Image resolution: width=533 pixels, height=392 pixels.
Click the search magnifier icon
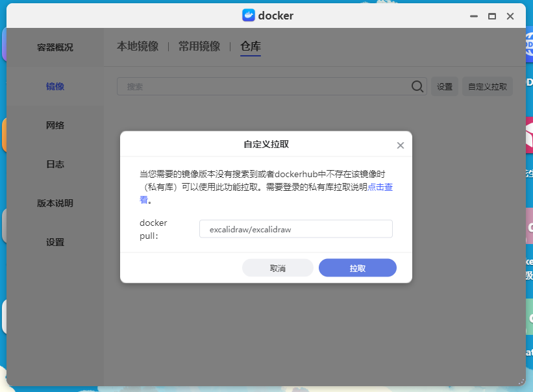(417, 86)
